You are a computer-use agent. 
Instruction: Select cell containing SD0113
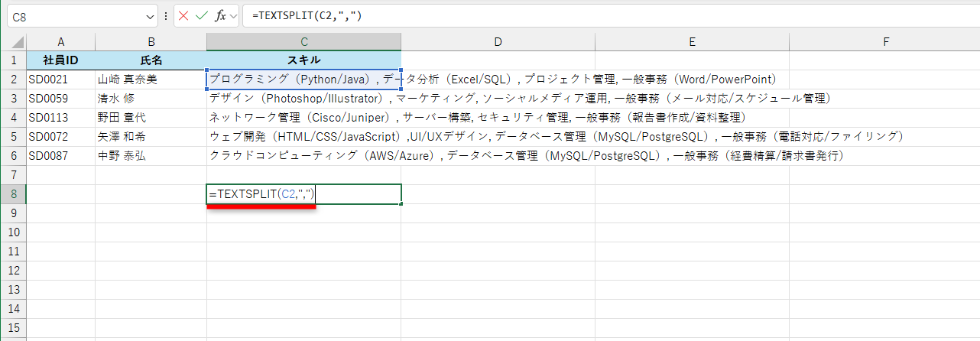(60, 118)
